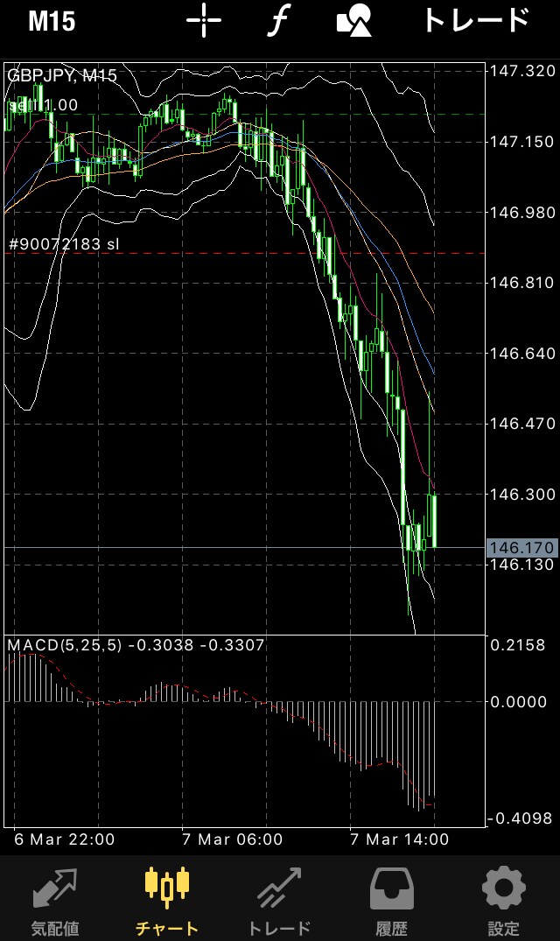This screenshot has width=560, height=941.
Task: Open the indicators function icon
Action: (x=277, y=20)
